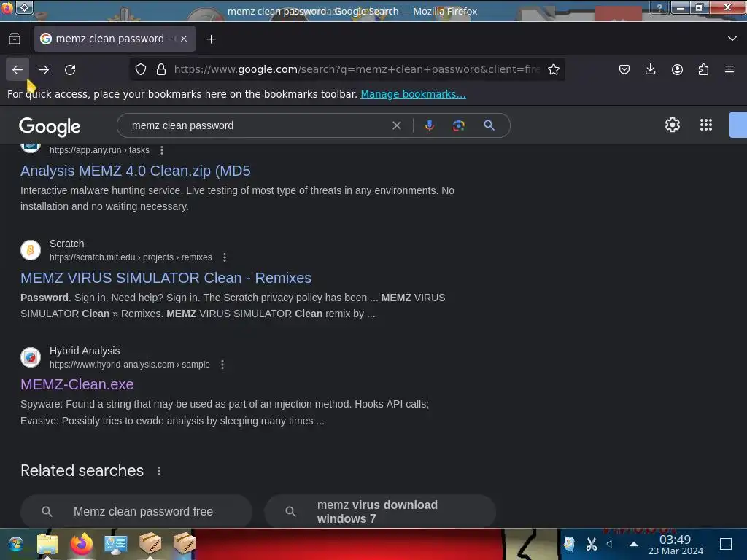Click Scratch site name text
747x560 pixels.
[66, 244]
